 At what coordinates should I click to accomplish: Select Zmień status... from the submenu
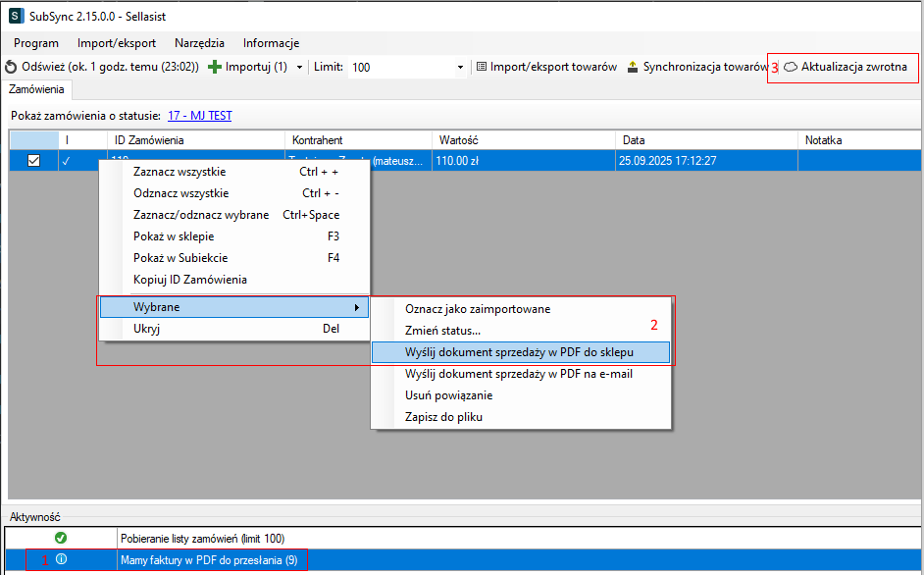[x=442, y=331]
